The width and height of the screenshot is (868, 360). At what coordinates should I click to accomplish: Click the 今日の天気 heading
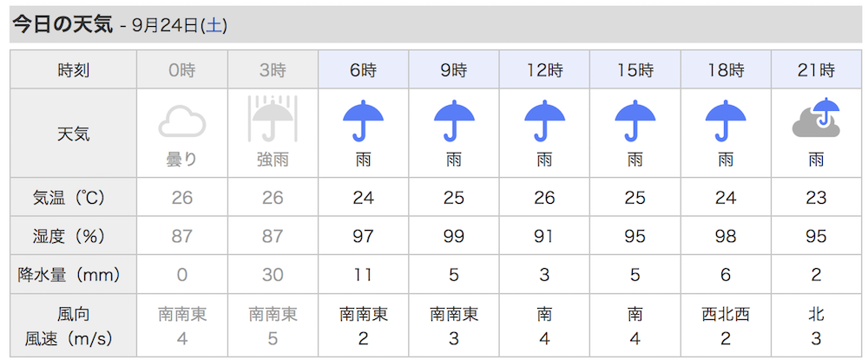(x=62, y=25)
